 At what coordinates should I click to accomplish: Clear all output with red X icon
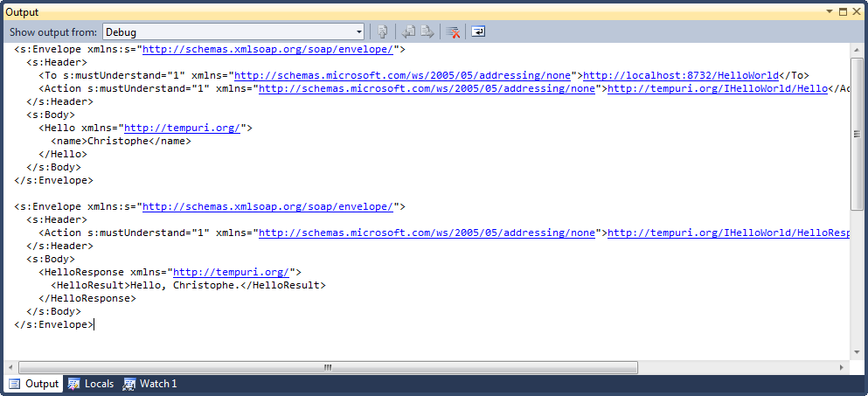454,32
